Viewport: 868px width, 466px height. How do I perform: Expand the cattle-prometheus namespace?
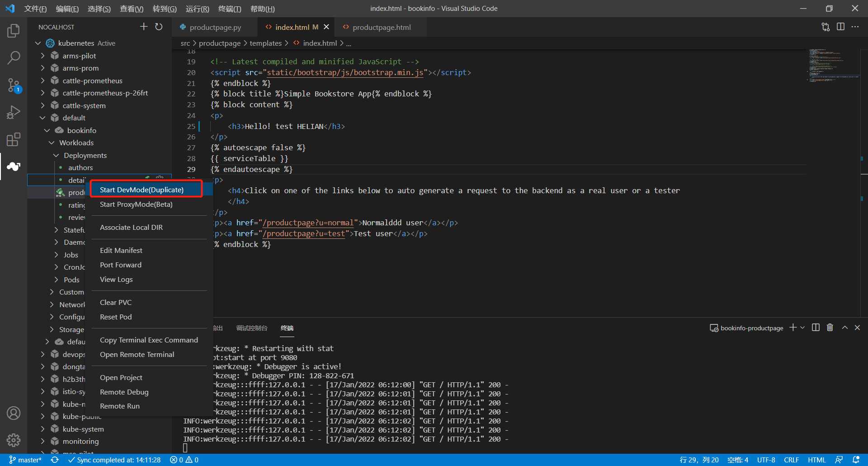click(42, 81)
